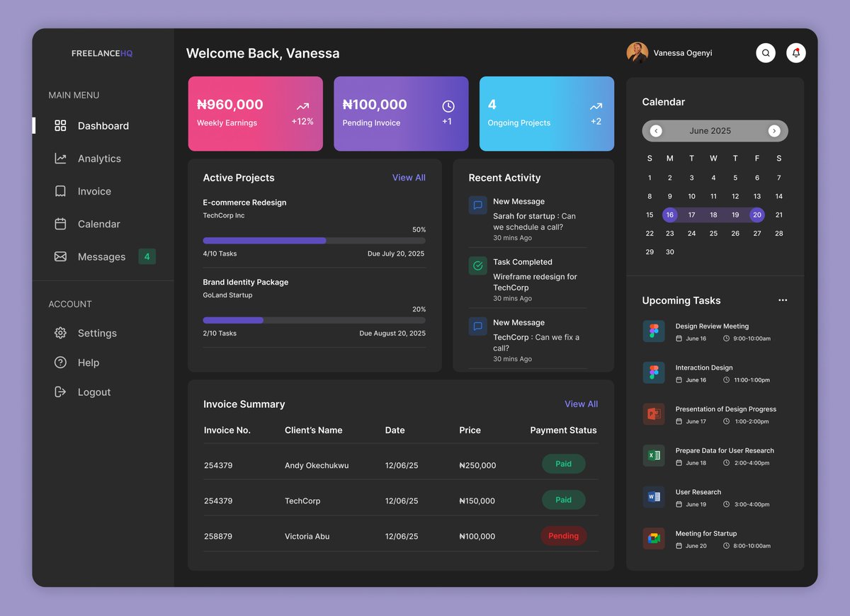Click the Invoice receipt icon
The height and width of the screenshot is (616, 850).
click(60, 191)
